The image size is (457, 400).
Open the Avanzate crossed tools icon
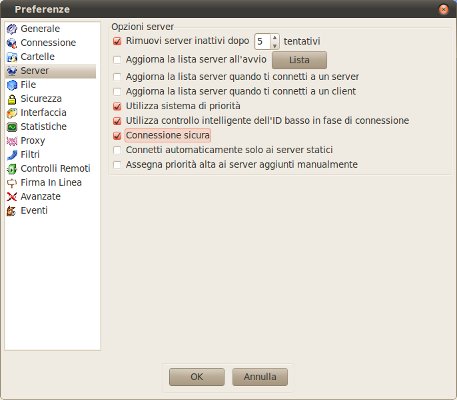tap(12, 197)
